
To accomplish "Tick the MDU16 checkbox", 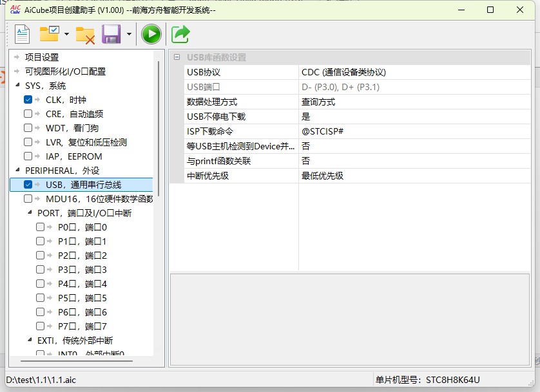I will click(28, 199).
